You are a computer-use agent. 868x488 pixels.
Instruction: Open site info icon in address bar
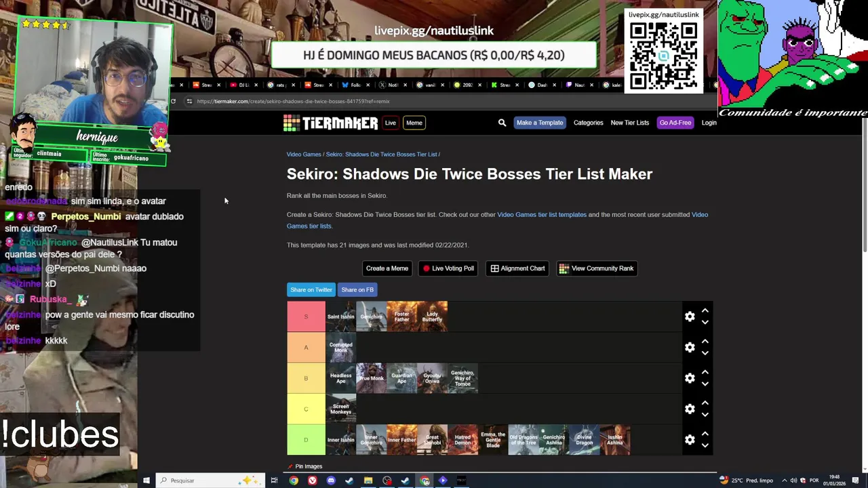pos(189,101)
